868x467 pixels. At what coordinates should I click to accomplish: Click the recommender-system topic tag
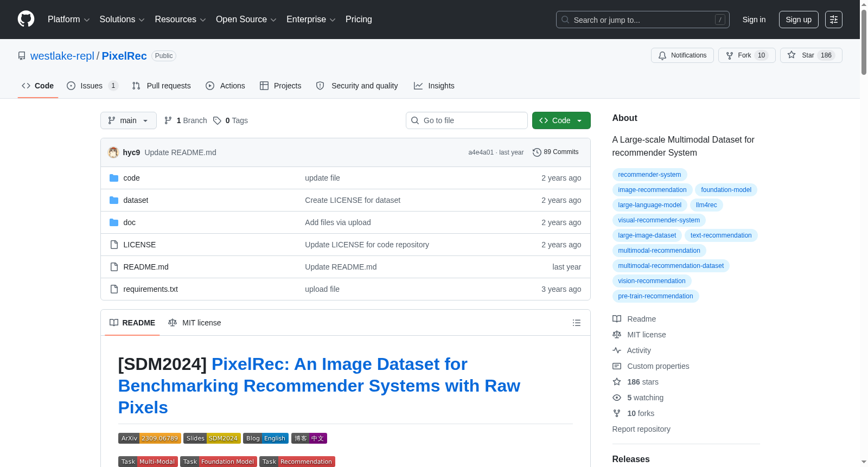(649, 175)
